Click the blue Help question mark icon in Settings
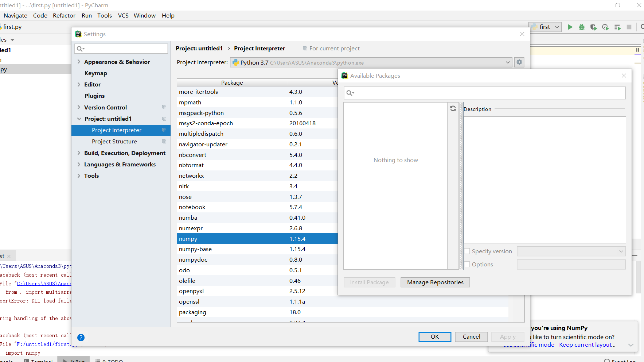Viewport: 644px width, 362px height. [81, 338]
